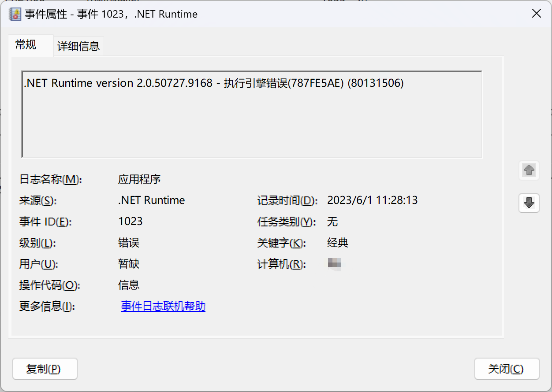Image resolution: width=552 pixels, height=392 pixels.
Task: Click the task category value 无
Action: point(332,222)
